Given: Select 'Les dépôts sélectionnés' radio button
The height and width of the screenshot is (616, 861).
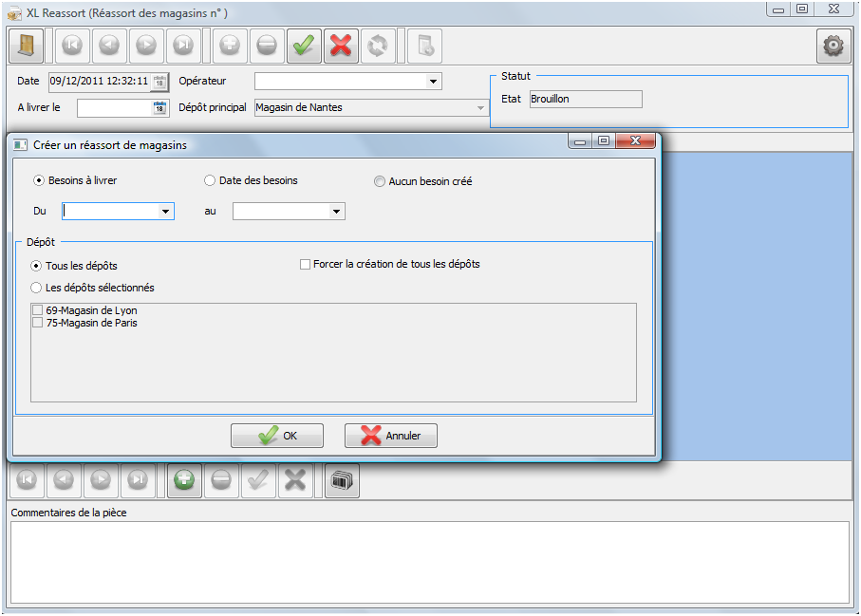Looking at the screenshot, I should pyautogui.click(x=37, y=288).
